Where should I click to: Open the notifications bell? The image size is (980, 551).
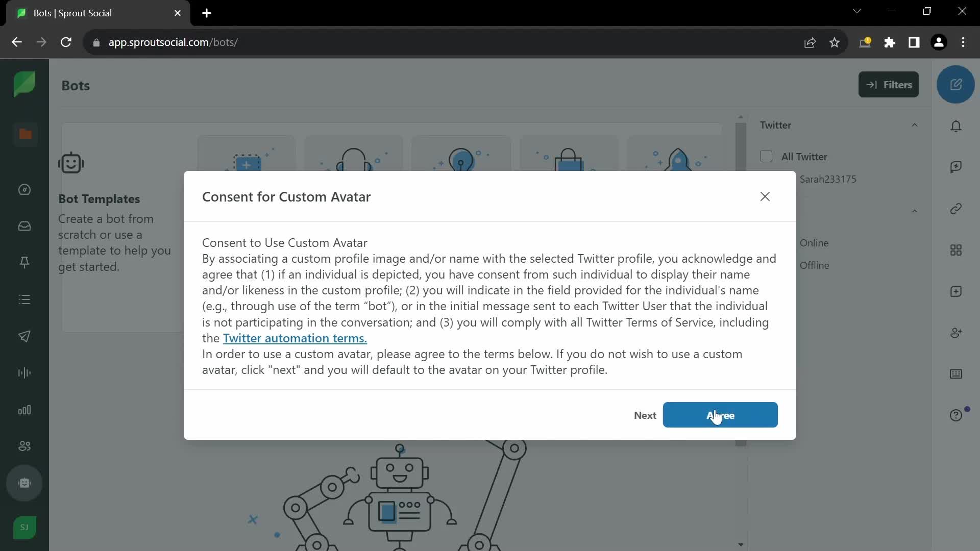pos(955,126)
